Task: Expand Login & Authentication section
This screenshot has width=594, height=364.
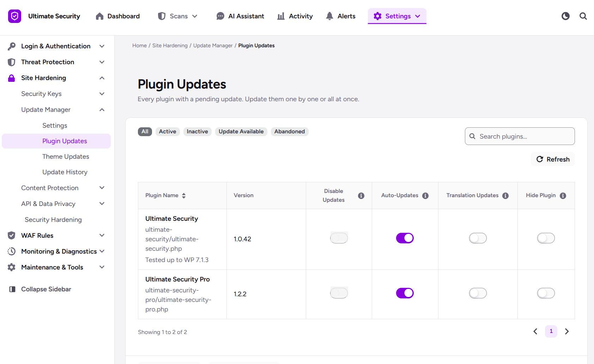Action: (56, 46)
